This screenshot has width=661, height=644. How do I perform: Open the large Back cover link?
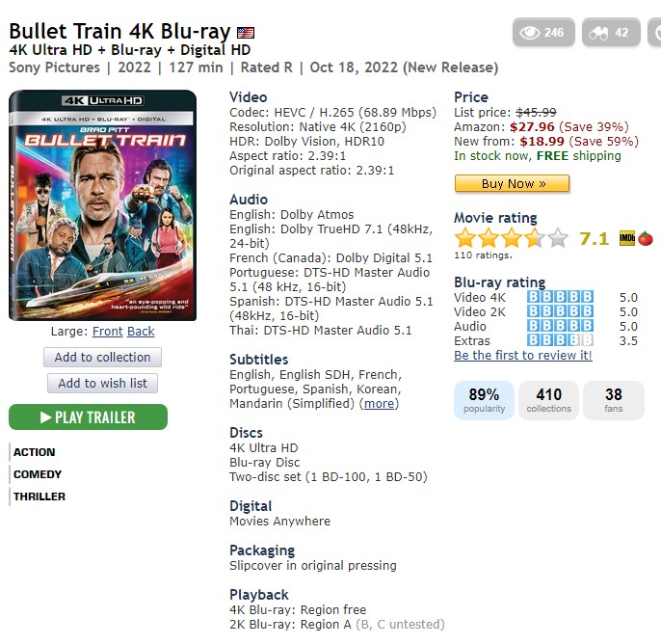click(141, 332)
